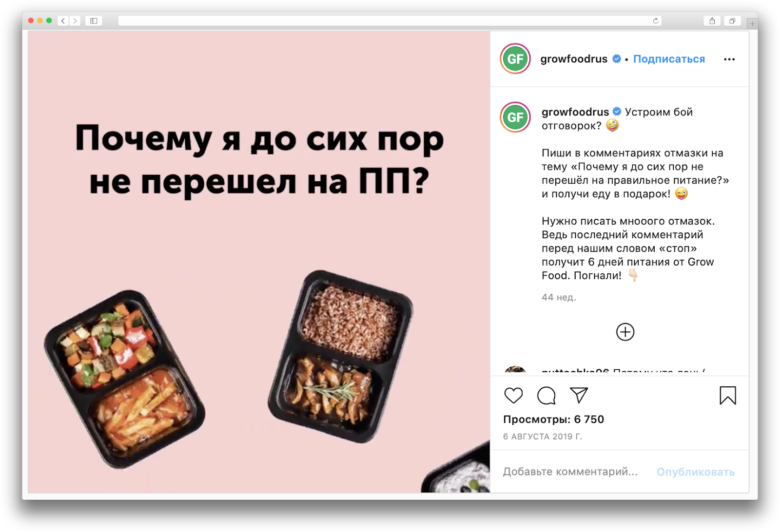Click GF avatar in the post header

(515, 59)
